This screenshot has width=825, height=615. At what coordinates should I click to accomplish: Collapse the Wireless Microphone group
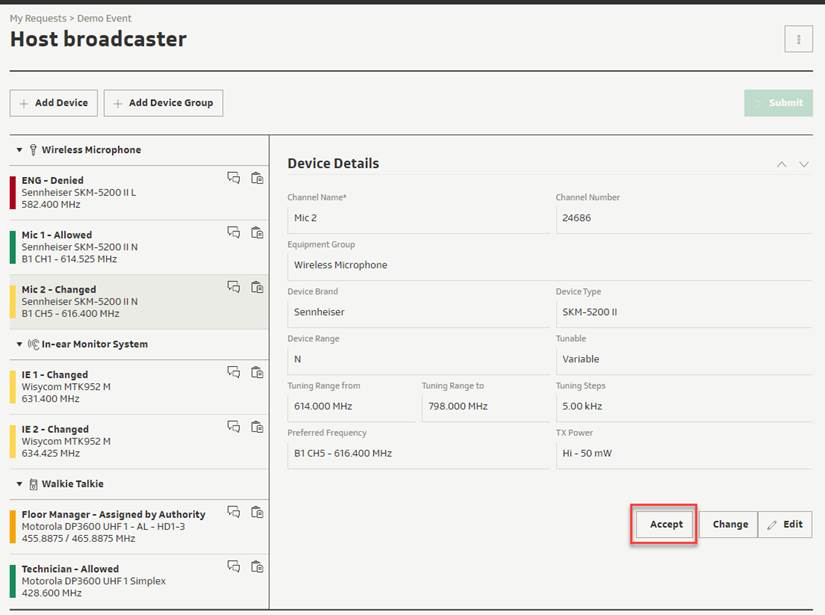(19, 150)
